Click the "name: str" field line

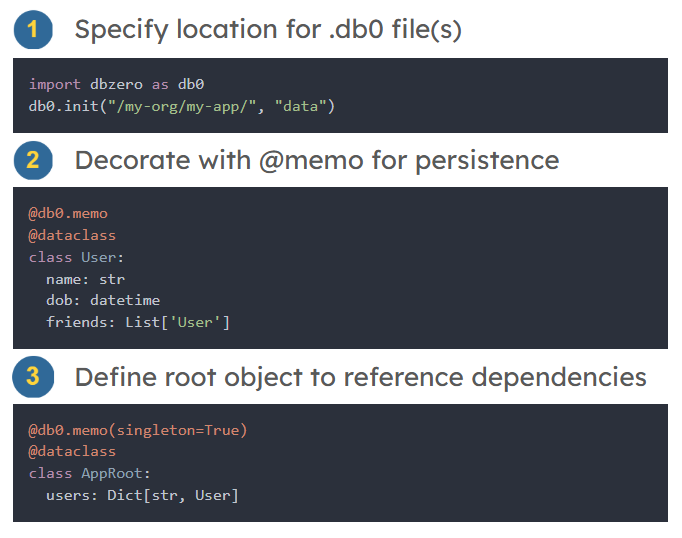click(x=86, y=279)
